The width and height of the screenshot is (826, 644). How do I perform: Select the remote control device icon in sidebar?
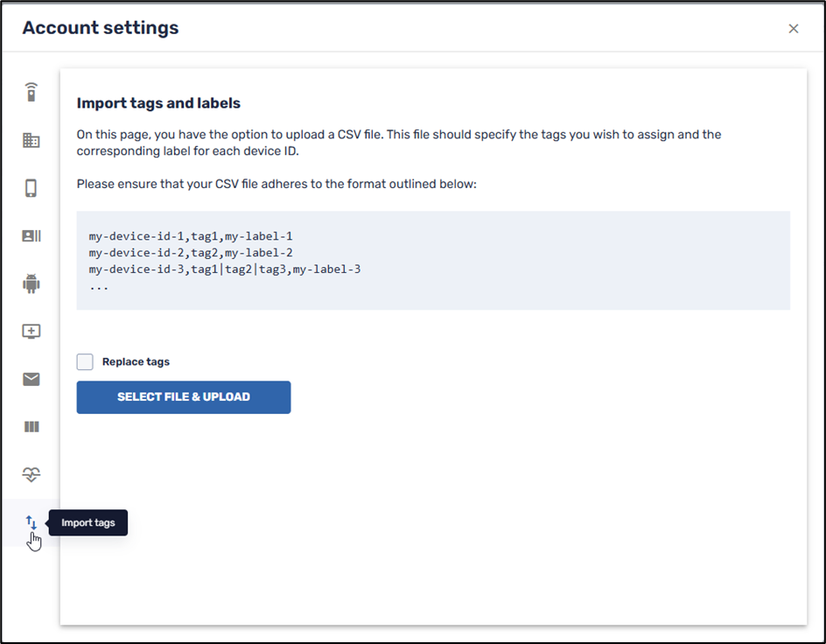click(x=31, y=92)
